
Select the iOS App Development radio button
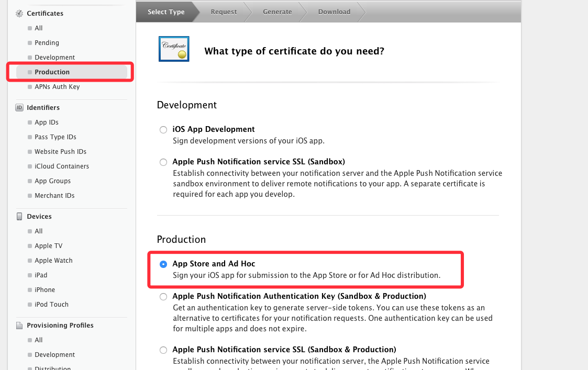click(163, 130)
